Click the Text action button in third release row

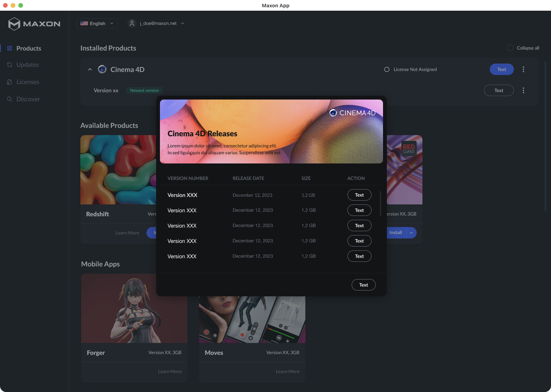point(359,225)
